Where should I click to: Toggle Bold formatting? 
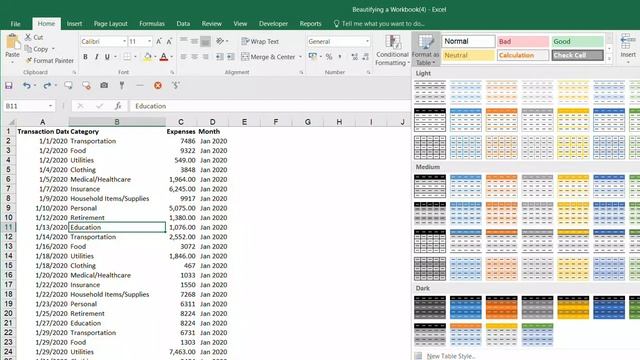click(85, 57)
